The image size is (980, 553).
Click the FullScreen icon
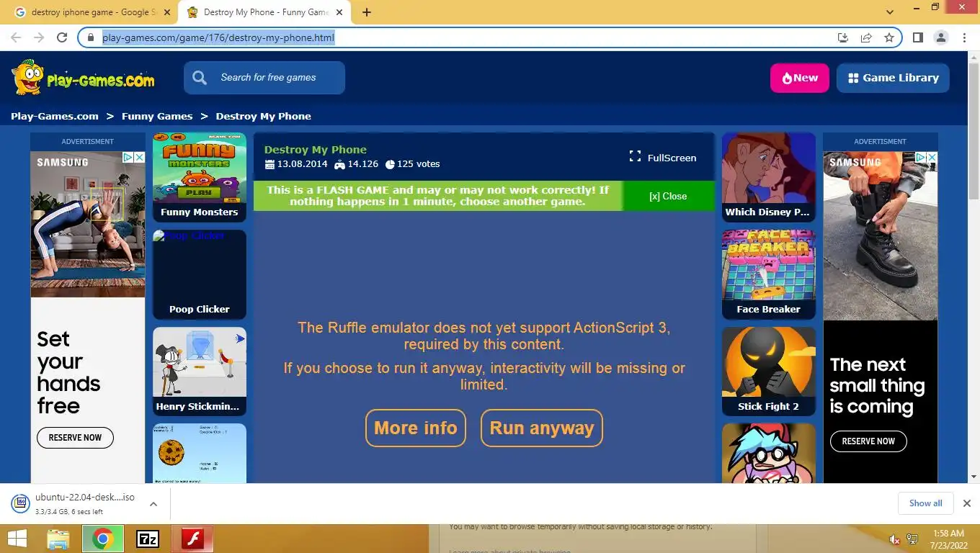635,156
